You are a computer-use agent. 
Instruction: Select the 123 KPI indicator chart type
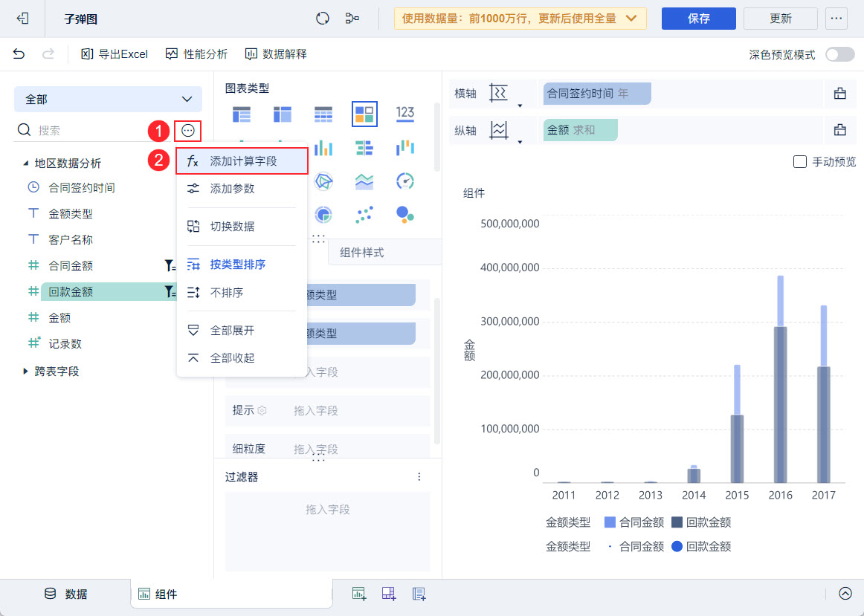(x=405, y=114)
